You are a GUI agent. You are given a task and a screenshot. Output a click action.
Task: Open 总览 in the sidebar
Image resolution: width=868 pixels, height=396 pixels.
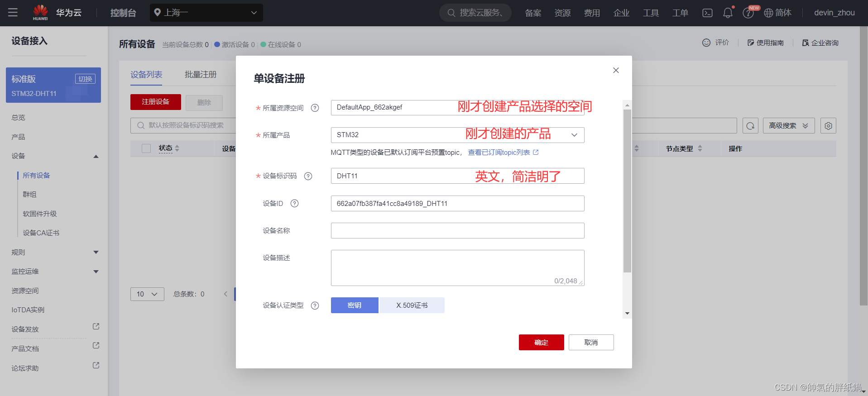[x=19, y=118]
